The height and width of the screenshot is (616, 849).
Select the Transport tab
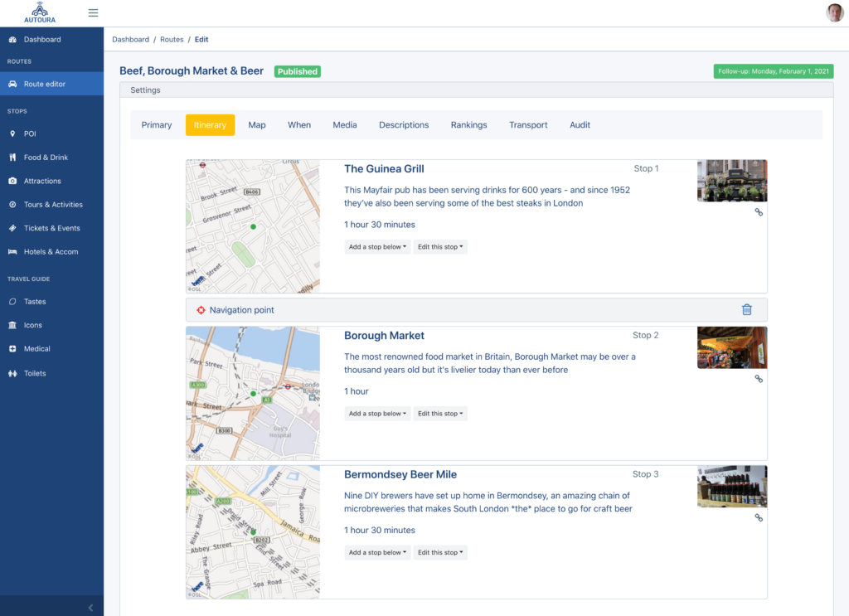coord(528,125)
